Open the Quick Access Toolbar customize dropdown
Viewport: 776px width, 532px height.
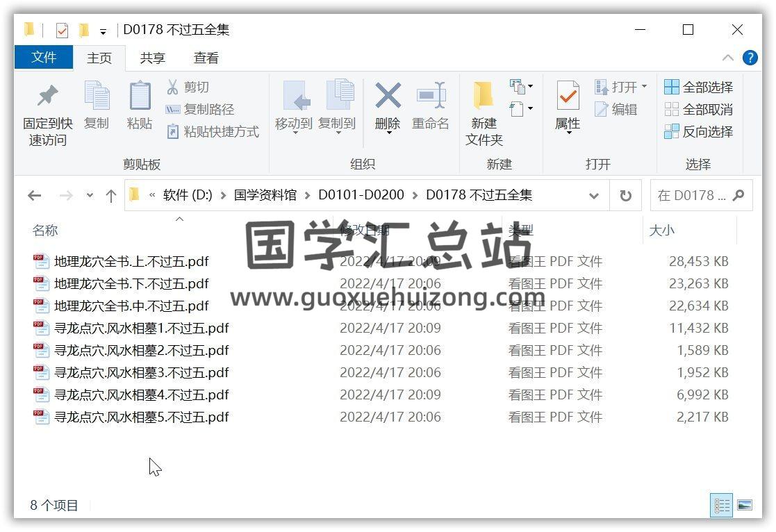coord(103,32)
